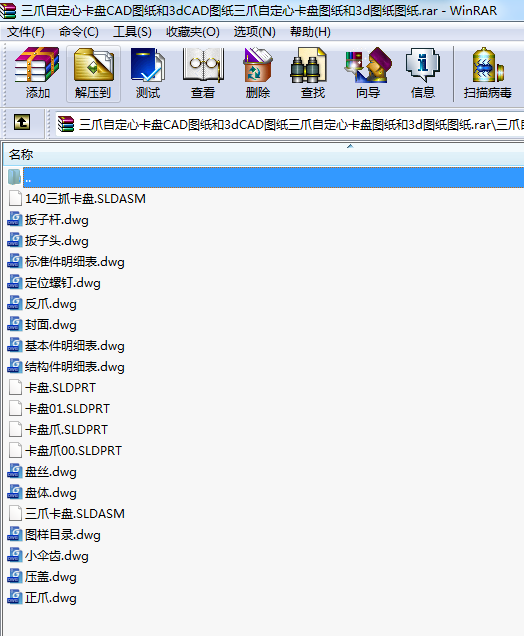This screenshot has width=524, height=636.
Task: Open the 查找 (Find) binoculars tool
Action: 312,73
